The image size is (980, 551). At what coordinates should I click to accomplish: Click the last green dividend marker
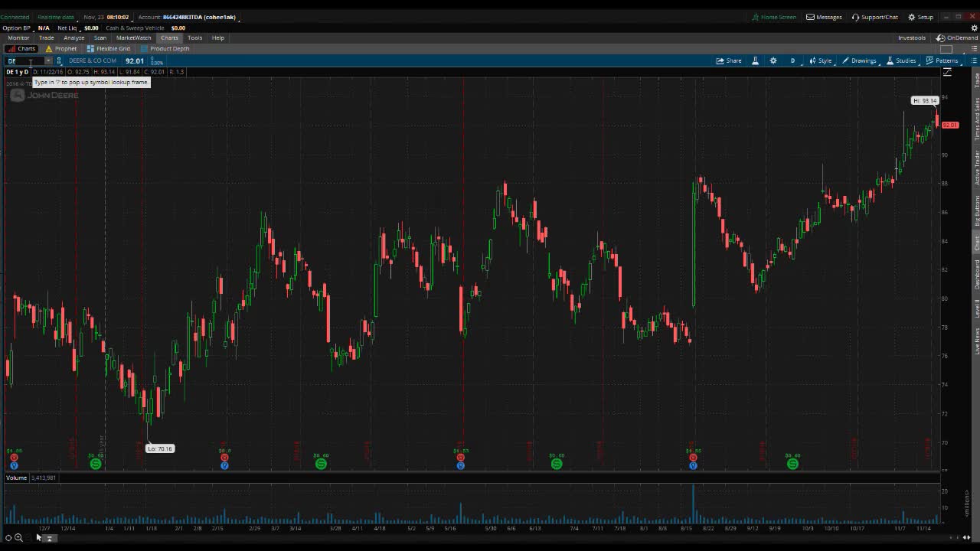click(x=792, y=464)
